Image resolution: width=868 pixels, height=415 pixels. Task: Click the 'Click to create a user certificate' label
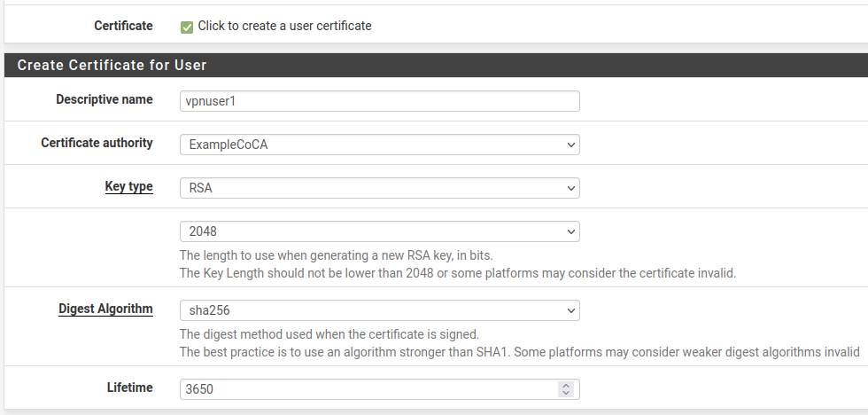[x=284, y=26]
